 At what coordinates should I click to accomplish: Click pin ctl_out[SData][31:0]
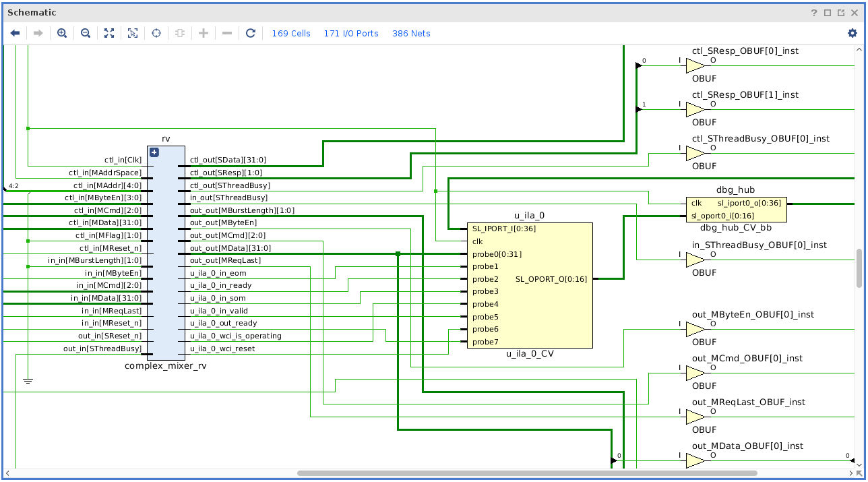pyautogui.click(x=228, y=160)
